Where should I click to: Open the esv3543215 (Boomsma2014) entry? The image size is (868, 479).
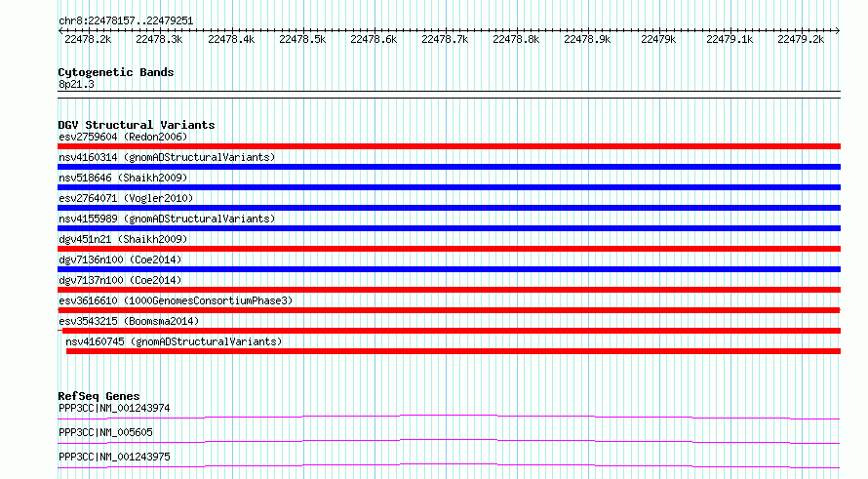click(129, 321)
